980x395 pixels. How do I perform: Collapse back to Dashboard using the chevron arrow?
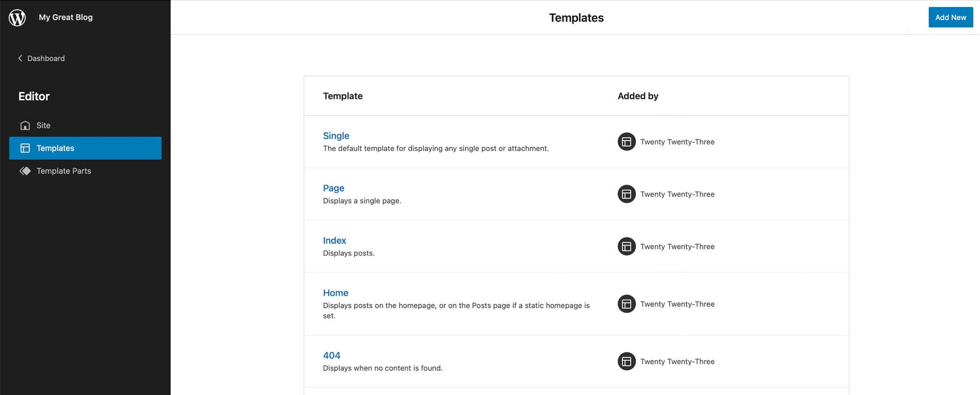(x=20, y=58)
